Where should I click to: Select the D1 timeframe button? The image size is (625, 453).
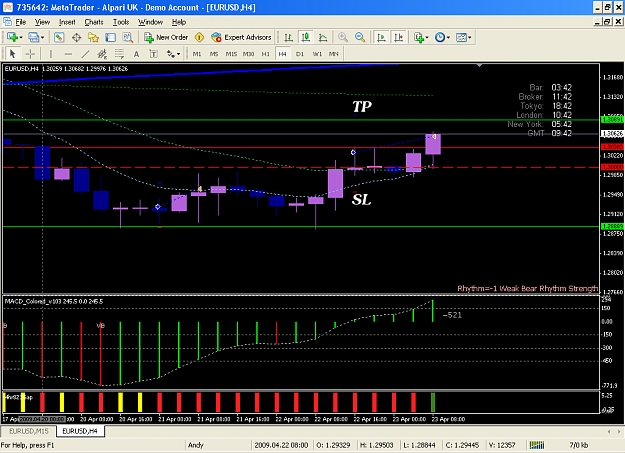point(300,54)
